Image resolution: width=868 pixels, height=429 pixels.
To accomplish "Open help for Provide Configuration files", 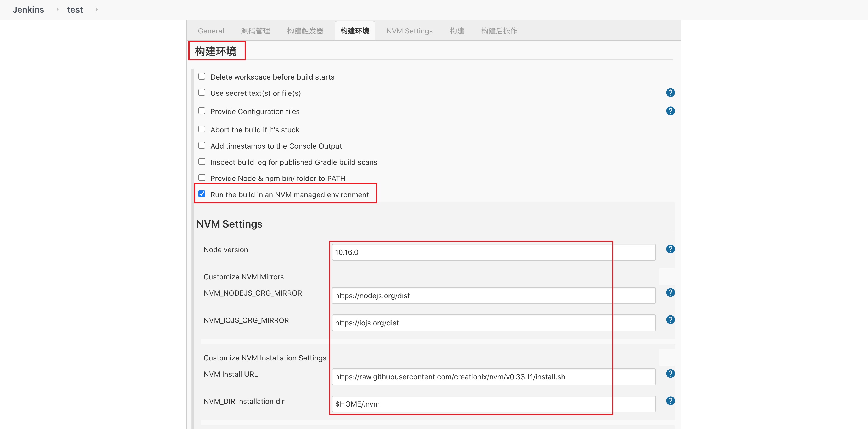I will pos(670,111).
